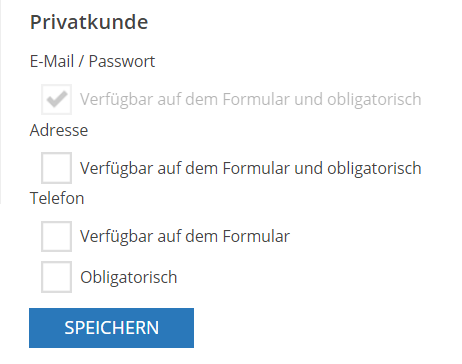Viewport: 462px width, 364px height.
Task: Click the grey checkmark under E-Mail / Passwort
Action: (57, 99)
